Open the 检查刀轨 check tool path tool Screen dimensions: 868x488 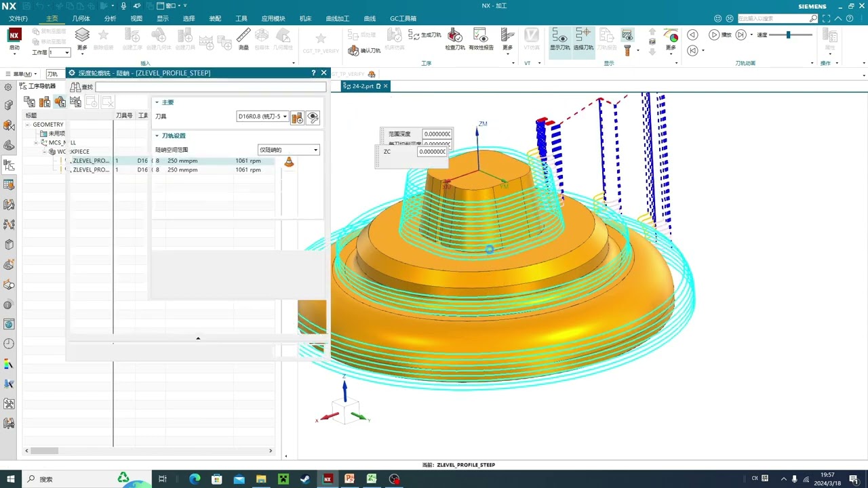[455, 39]
